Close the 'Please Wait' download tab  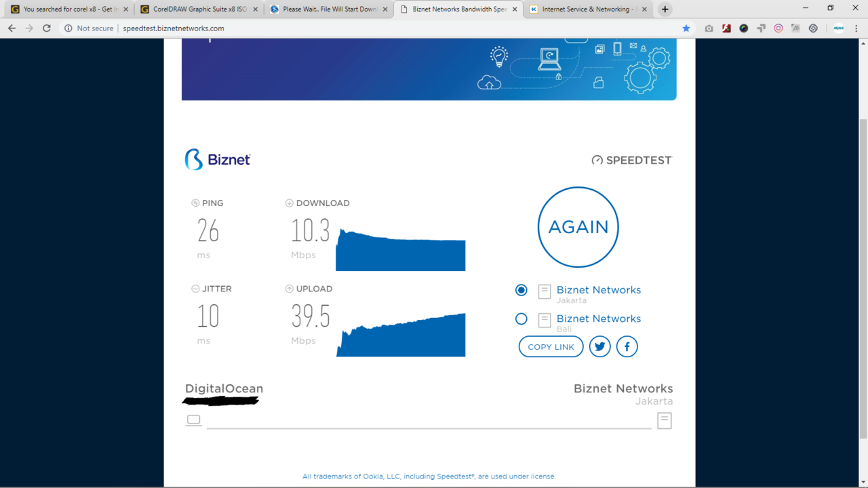(384, 9)
